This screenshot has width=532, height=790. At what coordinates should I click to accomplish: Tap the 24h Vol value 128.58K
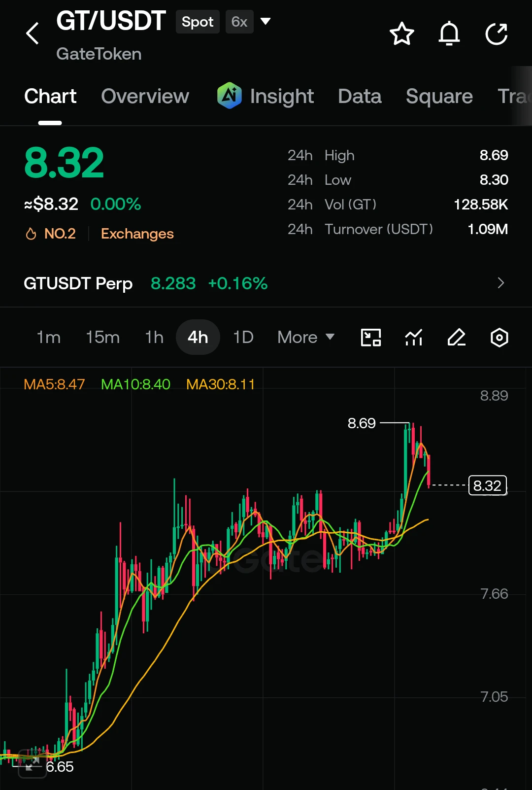click(481, 205)
